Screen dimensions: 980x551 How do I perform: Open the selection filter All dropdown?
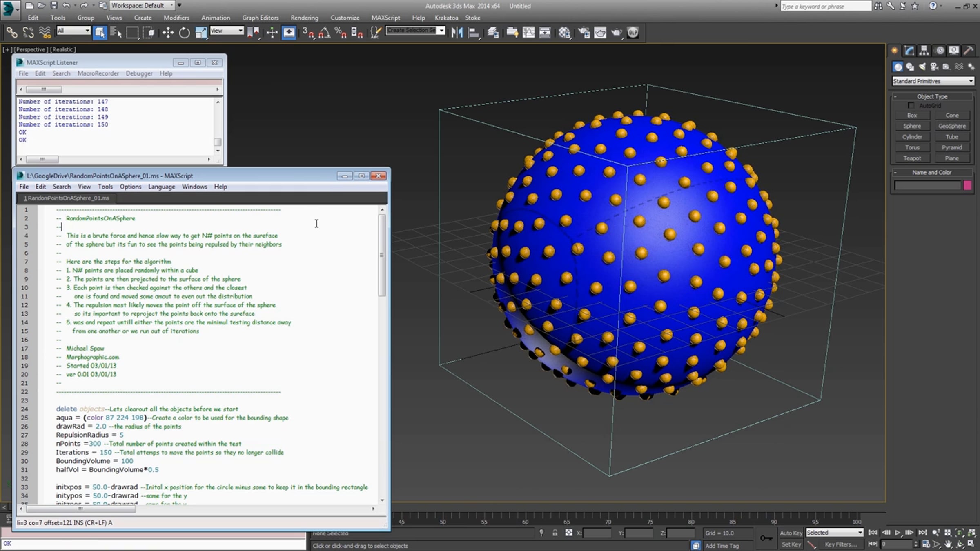pos(73,31)
